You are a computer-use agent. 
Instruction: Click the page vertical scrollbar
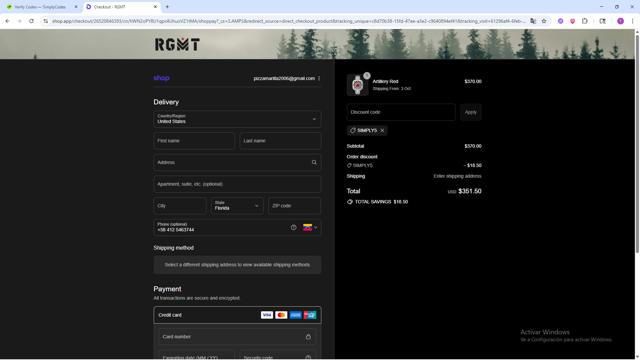coord(637,143)
